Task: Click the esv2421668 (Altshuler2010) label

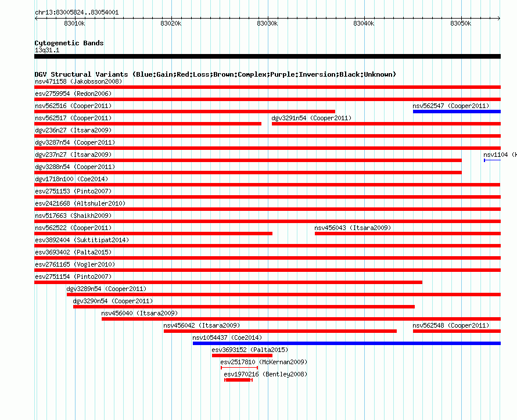Action: [x=80, y=203]
